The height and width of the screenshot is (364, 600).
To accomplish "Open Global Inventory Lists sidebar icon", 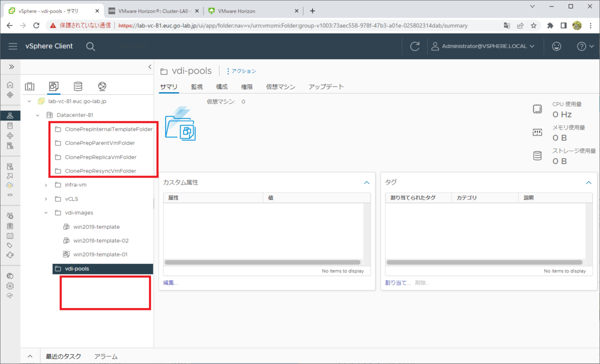I will [x=10, y=145].
